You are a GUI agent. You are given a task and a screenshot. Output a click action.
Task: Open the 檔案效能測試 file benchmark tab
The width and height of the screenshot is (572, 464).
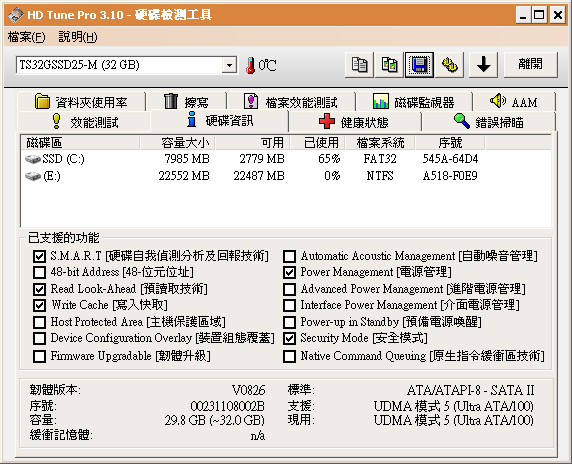point(291,102)
